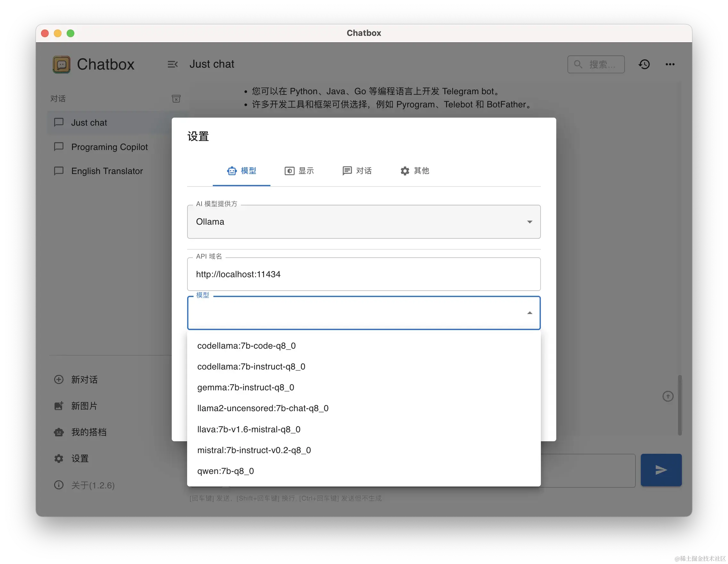Switch to the 模型 settings tab
Image resolution: width=728 pixels, height=564 pixels.
pos(241,171)
